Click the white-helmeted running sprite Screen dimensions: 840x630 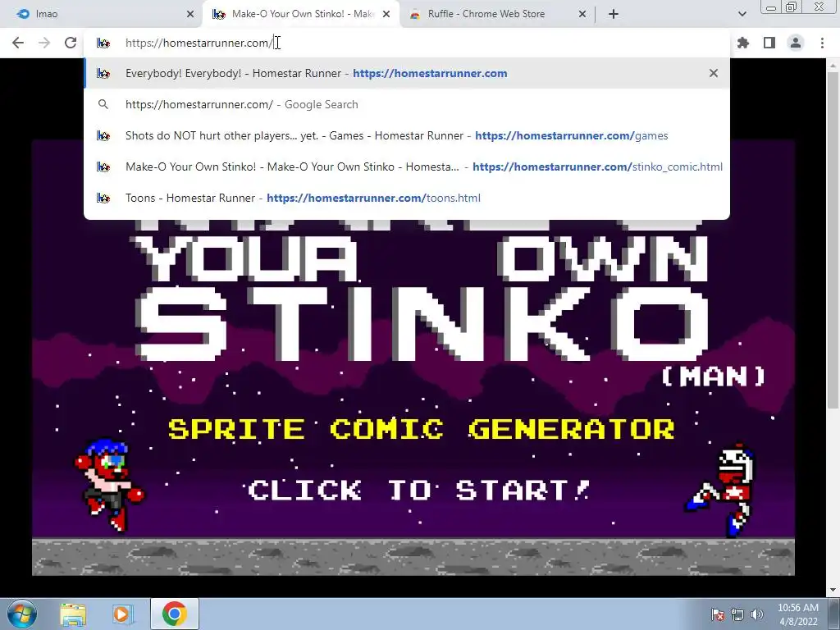click(x=720, y=489)
